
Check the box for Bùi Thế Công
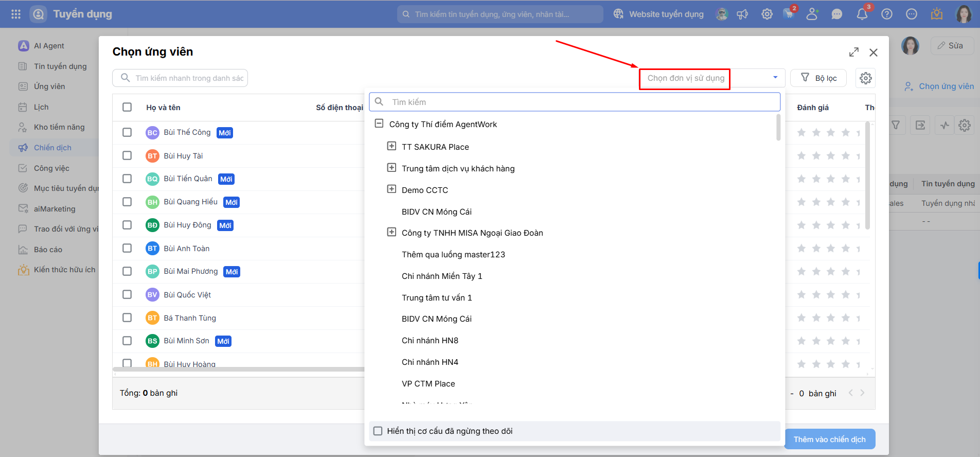(127, 132)
